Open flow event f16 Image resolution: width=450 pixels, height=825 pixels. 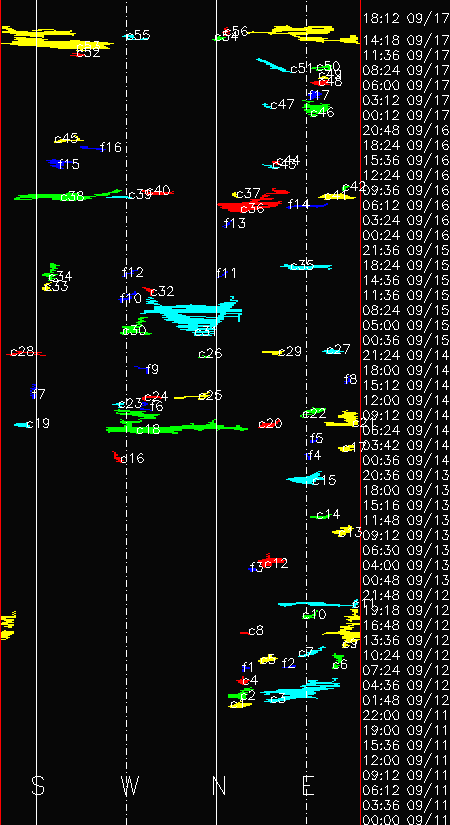coord(111,147)
